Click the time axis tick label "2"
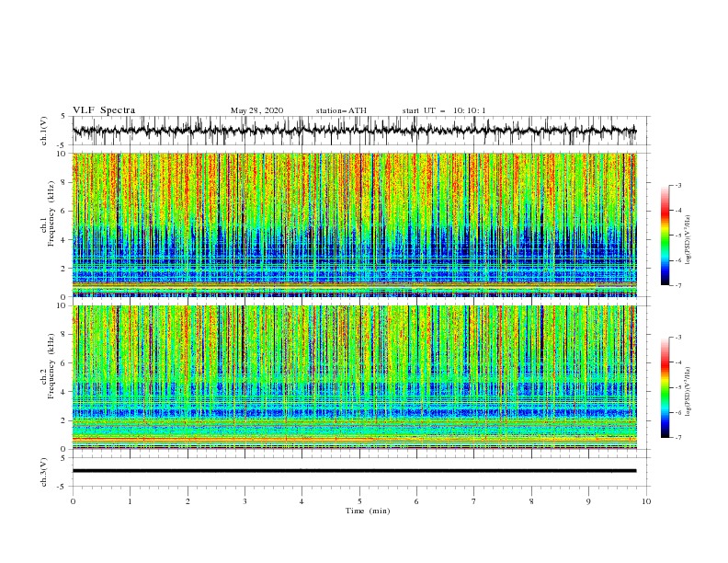 tap(188, 501)
